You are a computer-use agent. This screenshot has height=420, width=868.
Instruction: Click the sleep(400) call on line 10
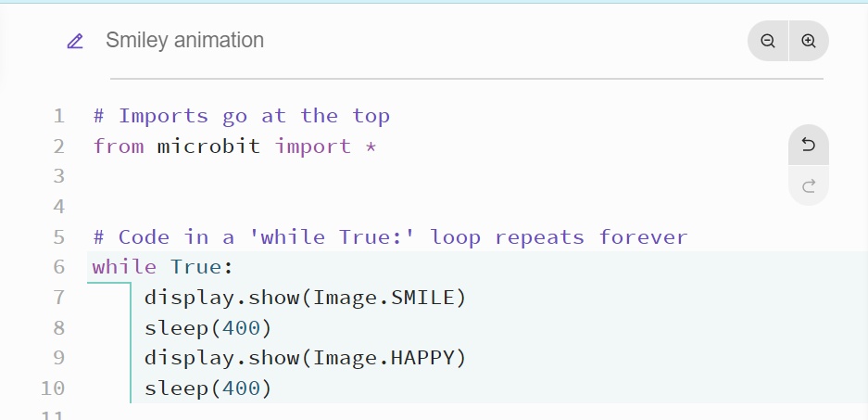click(x=208, y=388)
